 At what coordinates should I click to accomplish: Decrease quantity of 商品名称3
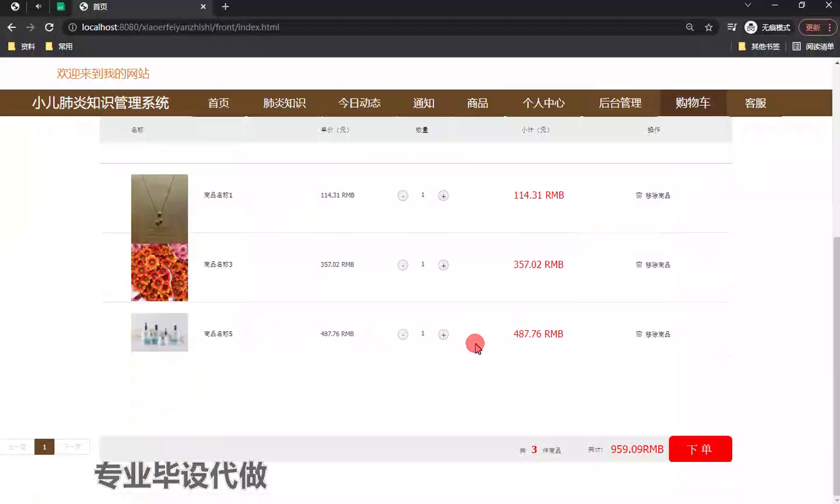point(402,265)
